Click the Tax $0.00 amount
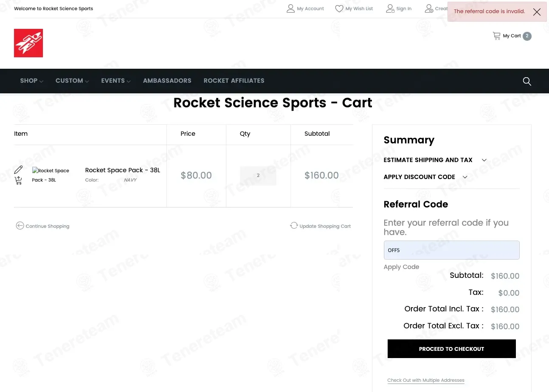 [509, 293]
